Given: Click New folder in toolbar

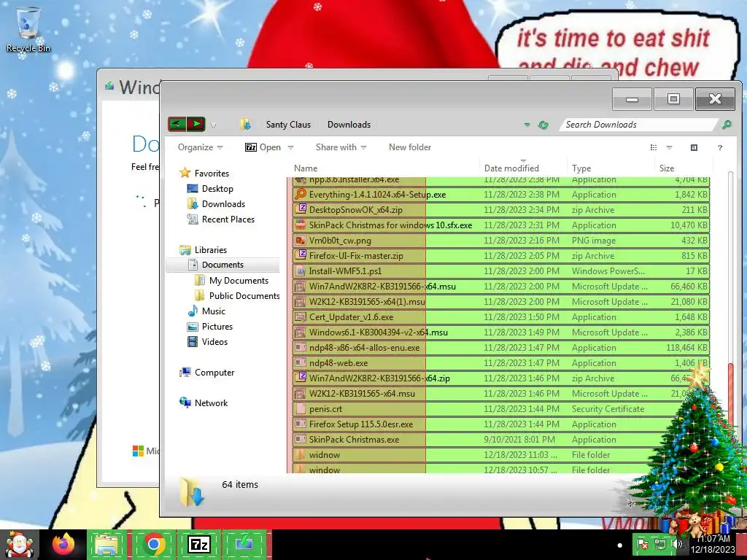Looking at the screenshot, I should click(410, 147).
